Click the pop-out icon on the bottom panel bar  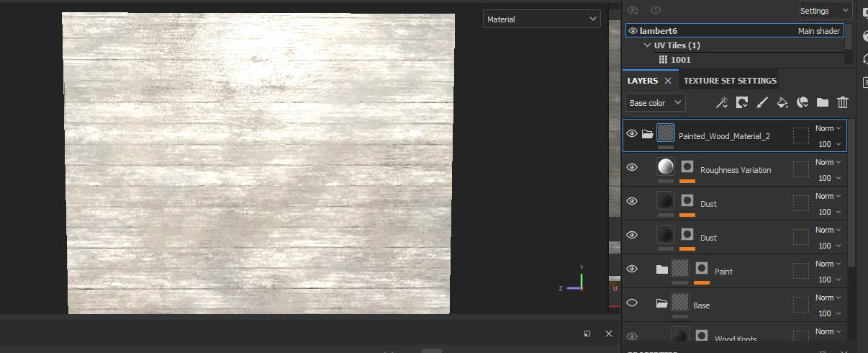pos(587,334)
